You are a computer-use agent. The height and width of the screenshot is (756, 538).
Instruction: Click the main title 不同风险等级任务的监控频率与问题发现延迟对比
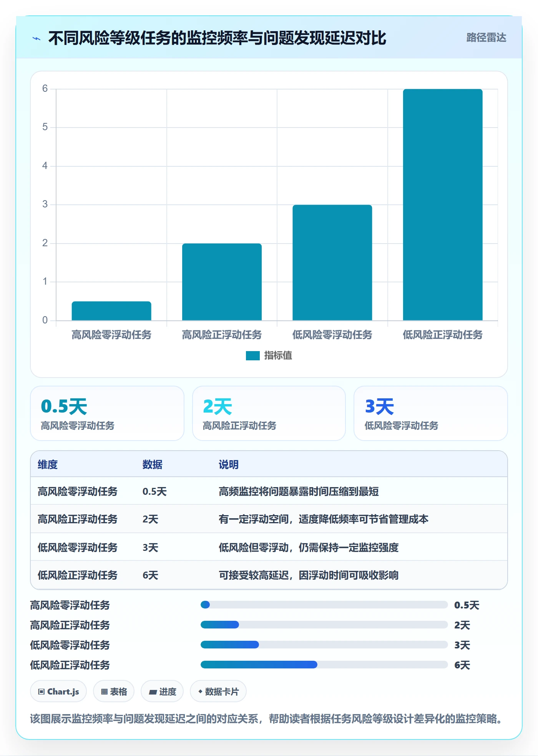pyautogui.click(x=217, y=38)
